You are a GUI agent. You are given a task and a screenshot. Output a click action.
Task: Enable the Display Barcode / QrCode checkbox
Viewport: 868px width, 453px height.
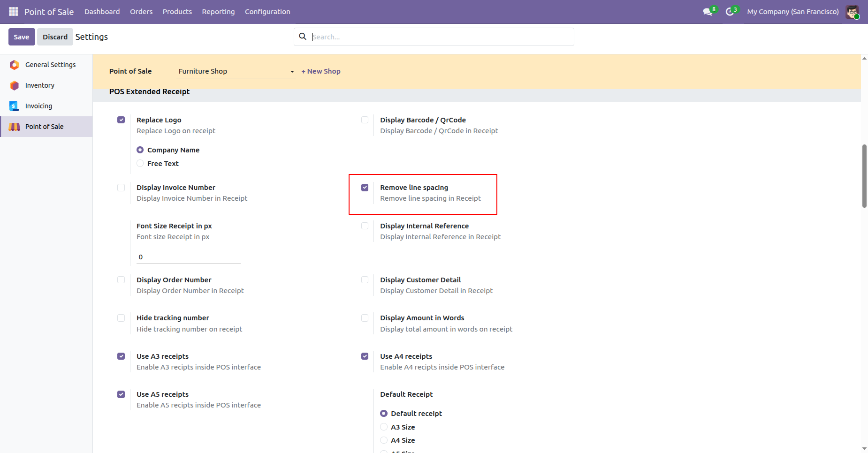pyautogui.click(x=365, y=120)
